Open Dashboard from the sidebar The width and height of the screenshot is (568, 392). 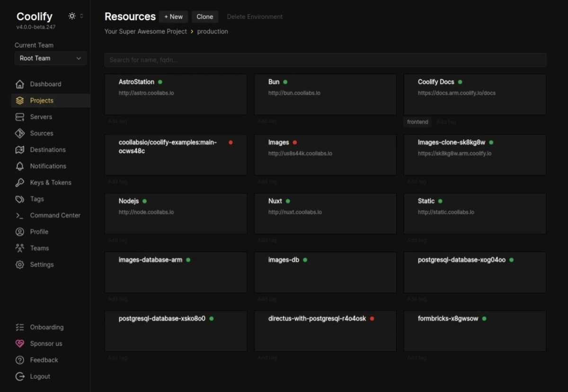(x=51, y=84)
